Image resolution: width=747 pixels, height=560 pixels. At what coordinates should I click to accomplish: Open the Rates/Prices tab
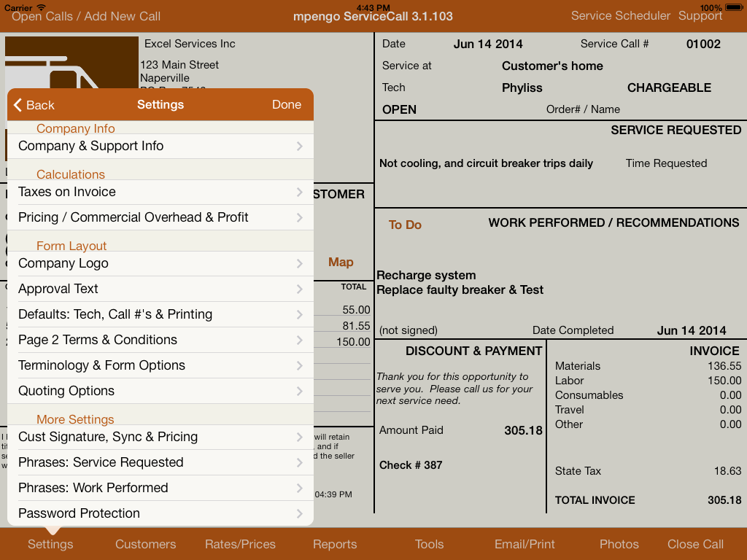(241, 544)
